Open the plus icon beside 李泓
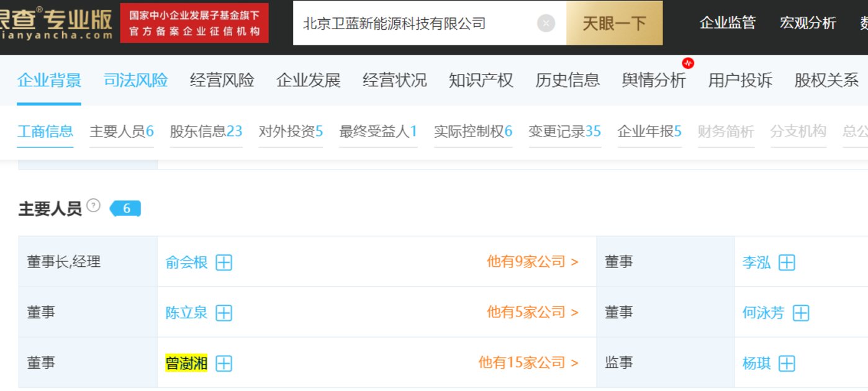Screen dimensions: 868x391 (787, 263)
